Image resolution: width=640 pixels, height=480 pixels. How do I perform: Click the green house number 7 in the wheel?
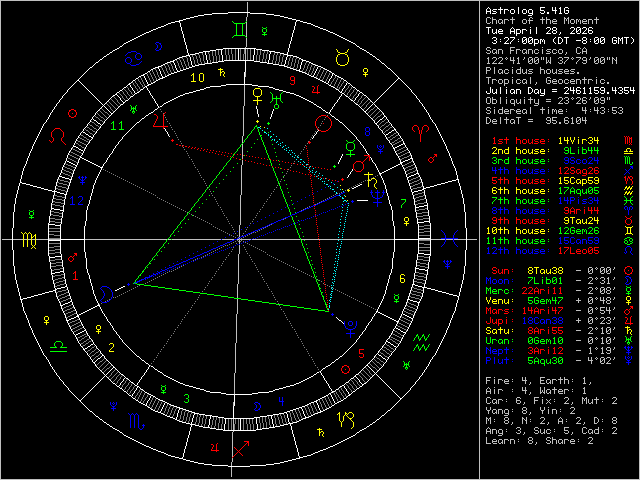(x=403, y=203)
